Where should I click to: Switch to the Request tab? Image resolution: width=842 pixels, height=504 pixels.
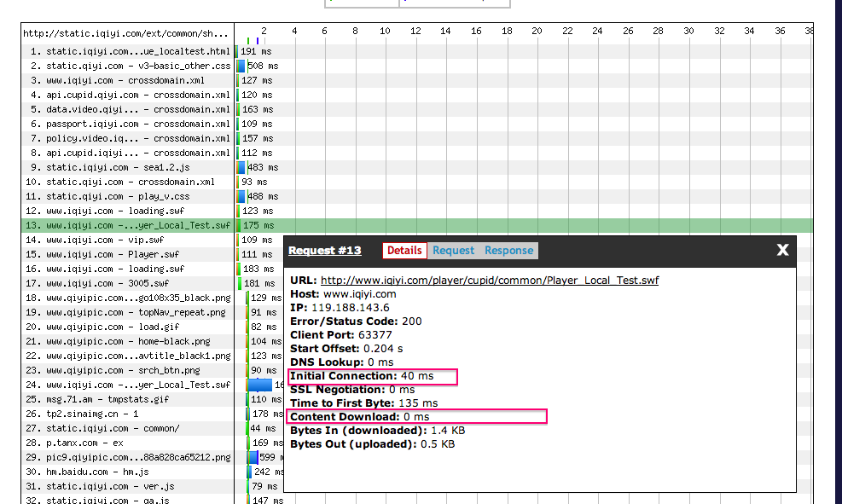[454, 250]
